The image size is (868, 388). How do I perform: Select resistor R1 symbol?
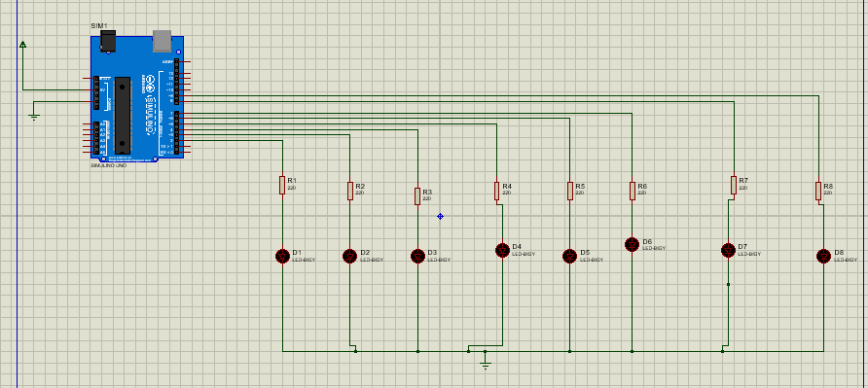coord(282,186)
